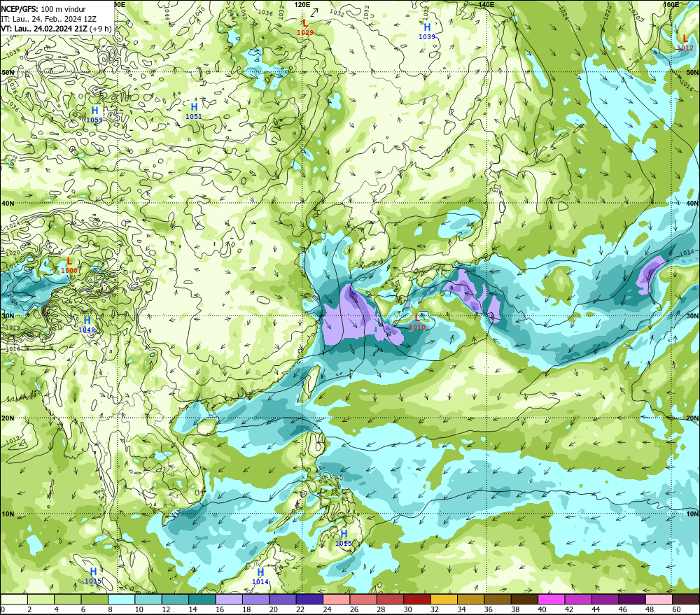The height and width of the screenshot is (615, 700).
Task: Click the legend value '48'
Action: 650,609
